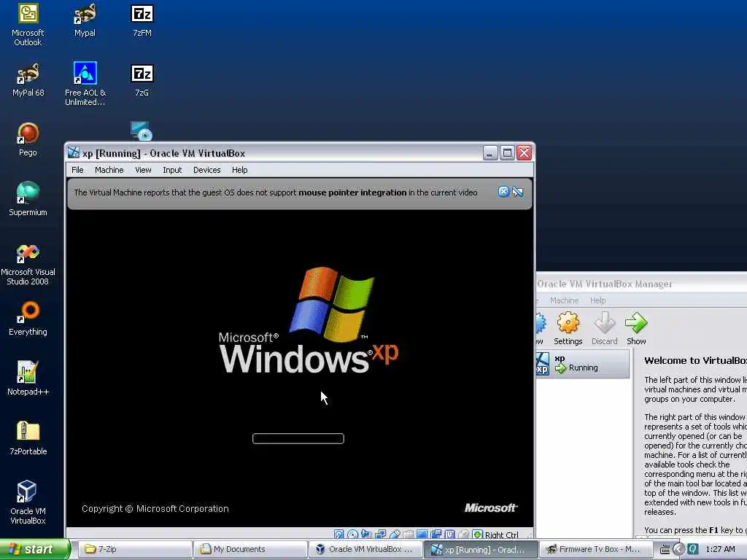
Task: Open the Notepad++ desktop shortcut
Action: click(28, 378)
